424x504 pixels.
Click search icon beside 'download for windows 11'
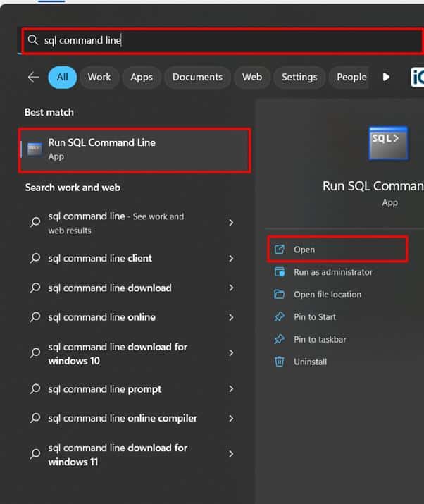[35, 454]
